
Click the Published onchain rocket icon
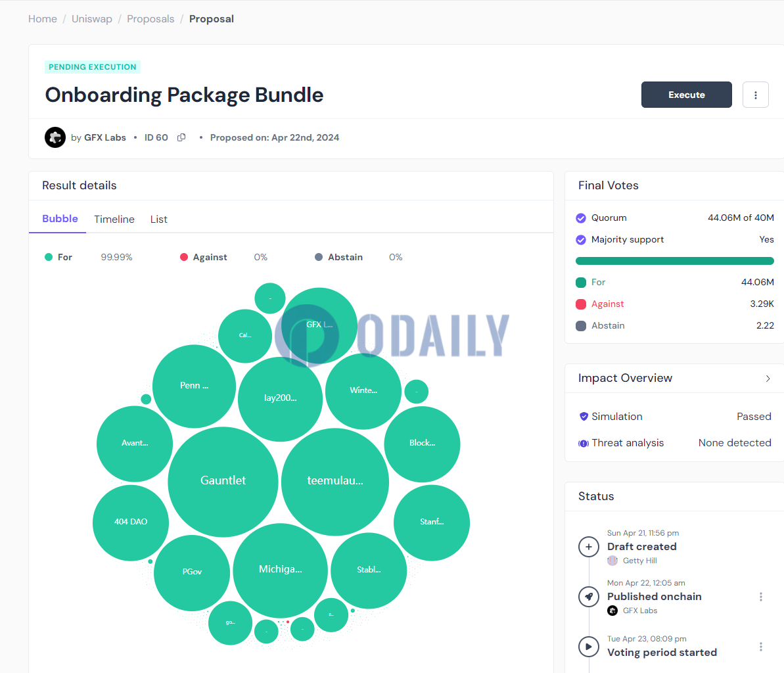point(589,597)
